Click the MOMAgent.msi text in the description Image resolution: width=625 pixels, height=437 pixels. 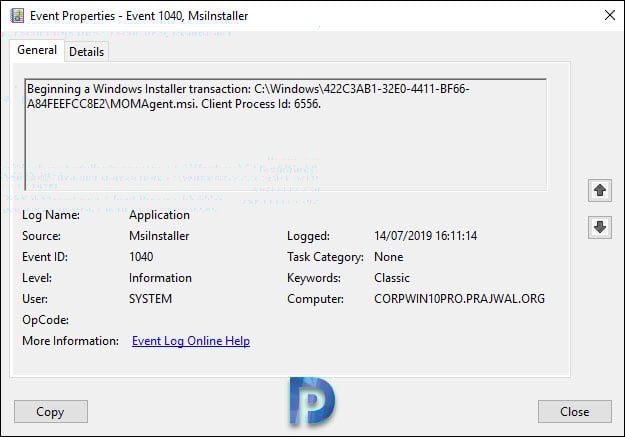154,104
